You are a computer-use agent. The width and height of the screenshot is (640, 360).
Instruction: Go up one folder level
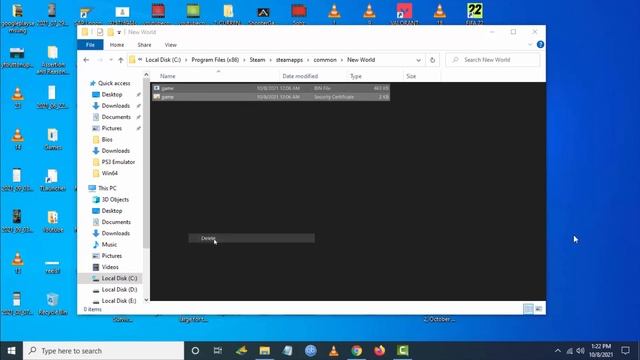121,60
